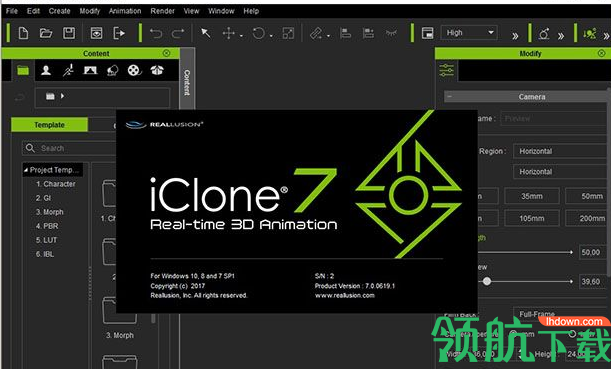Choose the 200mm lens button
The image size is (611, 369).
pyautogui.click(x=589, y=218)
